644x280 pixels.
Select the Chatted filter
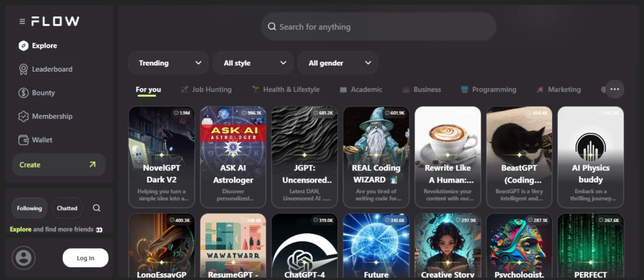point(67,208)
